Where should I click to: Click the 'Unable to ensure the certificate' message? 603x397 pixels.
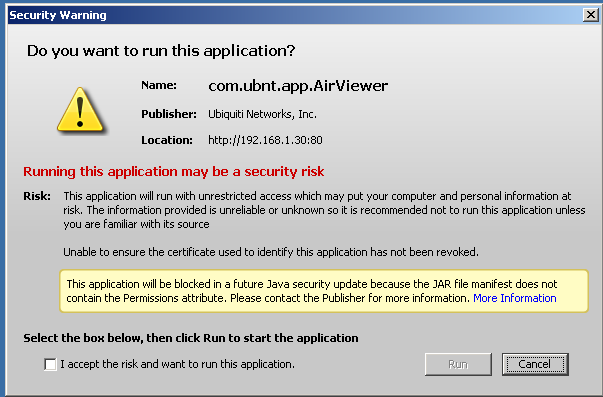point(271,252)
